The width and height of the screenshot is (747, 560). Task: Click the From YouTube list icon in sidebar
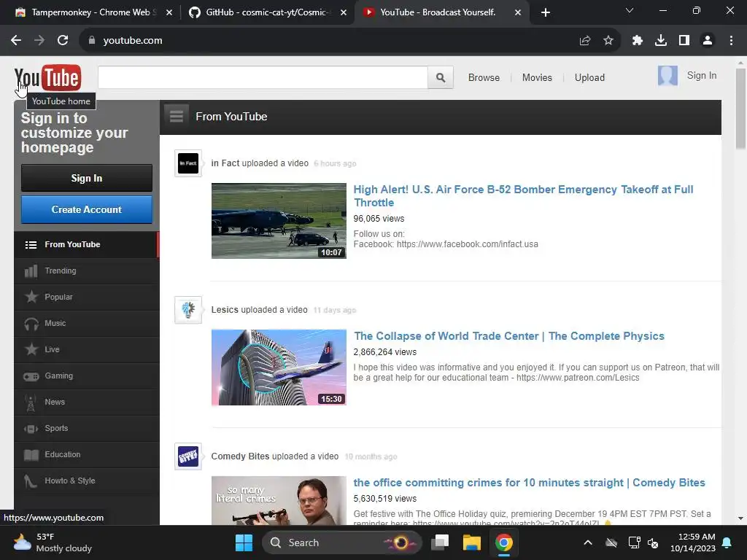click(x=31, y=245)
